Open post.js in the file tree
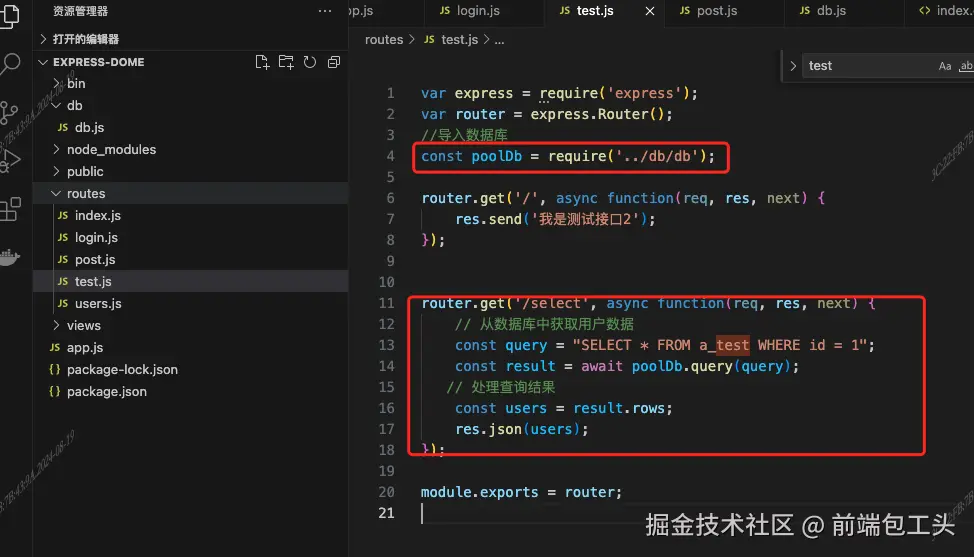Screen dimensions: 974x557 [190, 260]
